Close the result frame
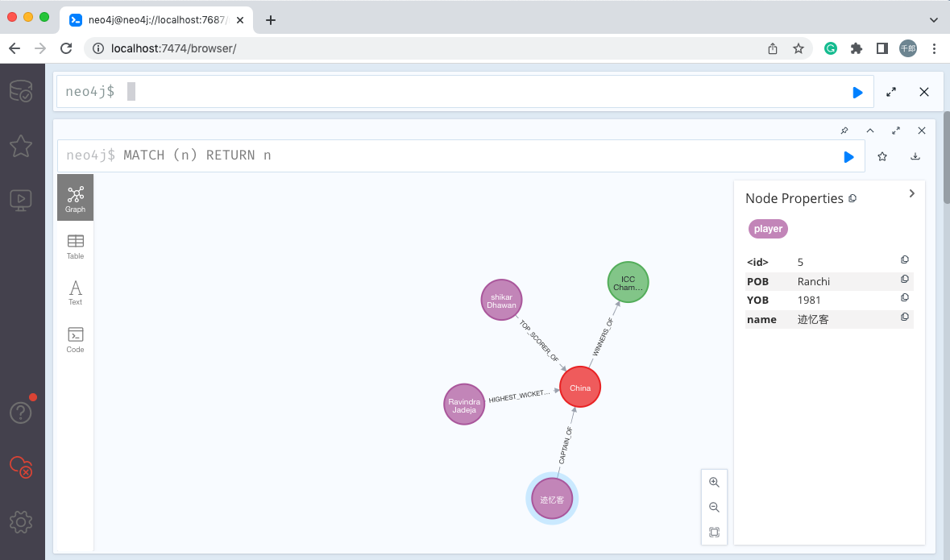The width and height of the screenshot is (950, 560). coord(922,131)
